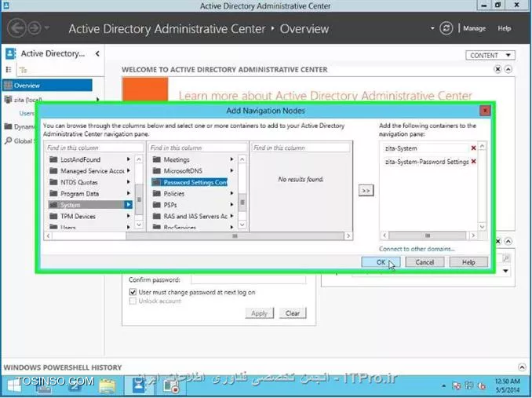Click Connect to other domains link
This screenshot has height=398, width=532.
point(417,249)
